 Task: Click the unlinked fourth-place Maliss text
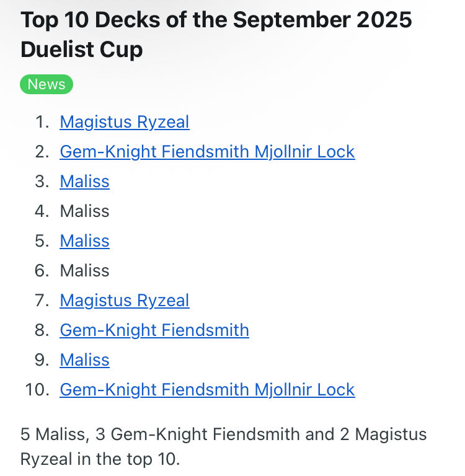(x=84, y=211)
